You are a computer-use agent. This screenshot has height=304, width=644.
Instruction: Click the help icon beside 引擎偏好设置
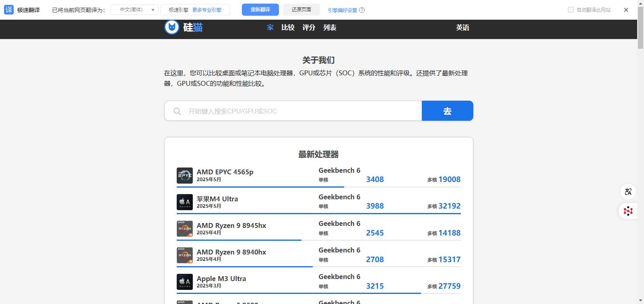coord(362,10)
